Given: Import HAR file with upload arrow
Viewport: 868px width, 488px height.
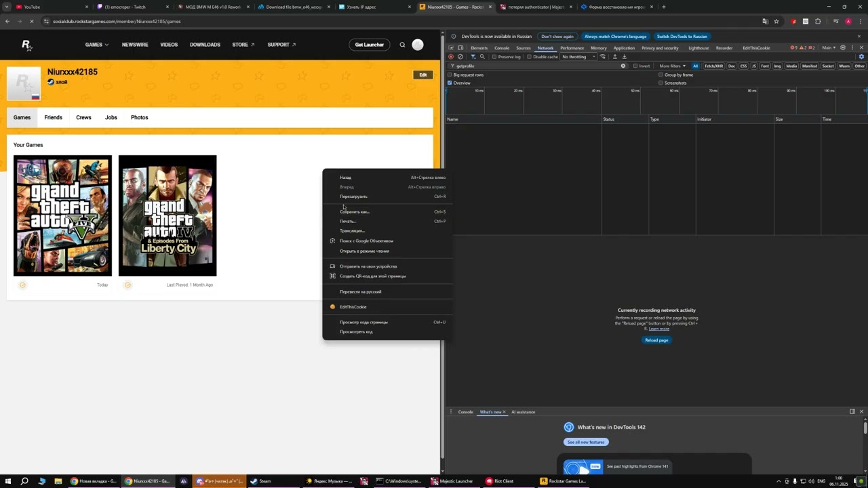Looking at the screenshot, I should [x=615, y=57].
